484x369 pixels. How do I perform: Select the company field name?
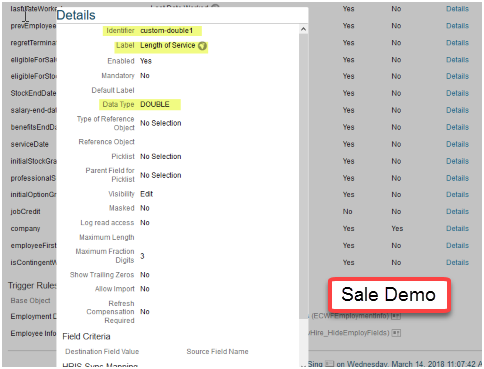(25, 229)
